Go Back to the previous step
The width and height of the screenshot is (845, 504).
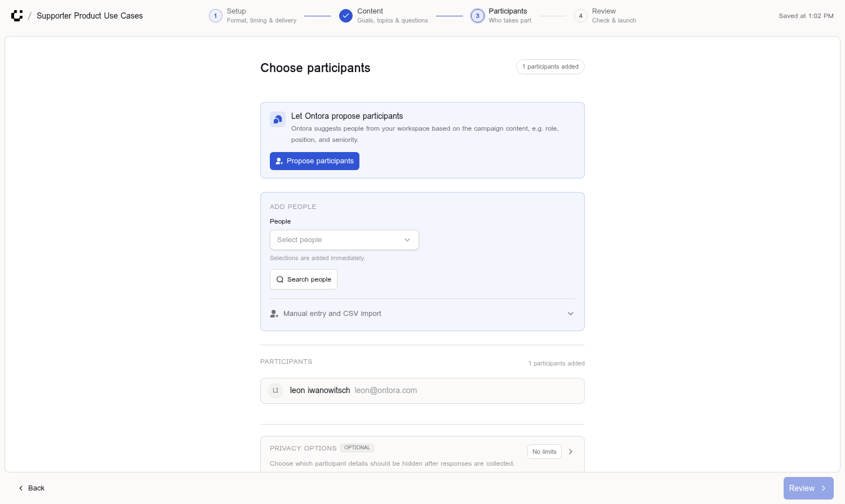tap(32, 488)
